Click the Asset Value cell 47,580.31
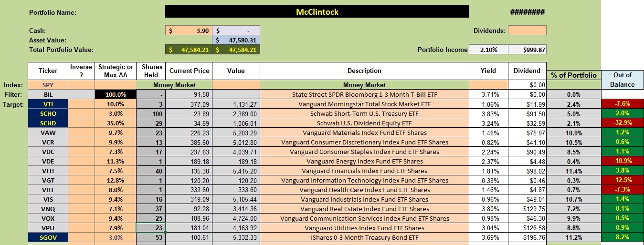Image resolution: width=644 pixels, height=245 pixels. point(236,40)
